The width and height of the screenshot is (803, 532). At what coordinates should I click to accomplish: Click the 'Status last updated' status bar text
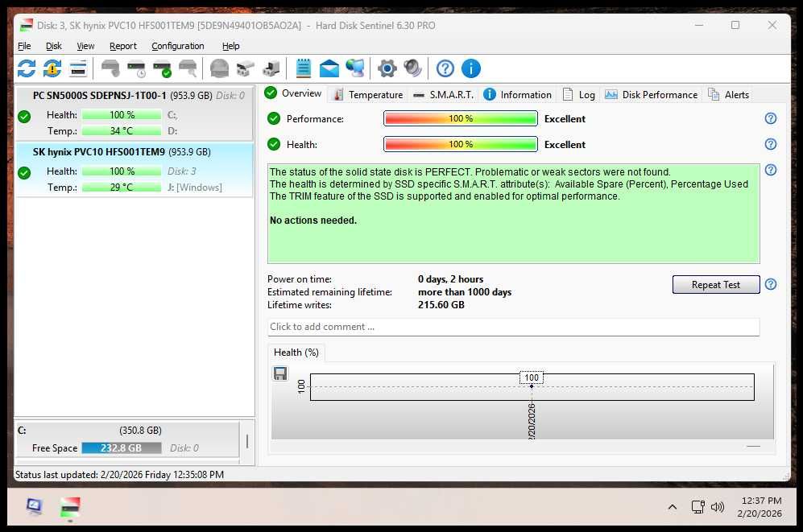pyautogui.click(x=119, y=475)
